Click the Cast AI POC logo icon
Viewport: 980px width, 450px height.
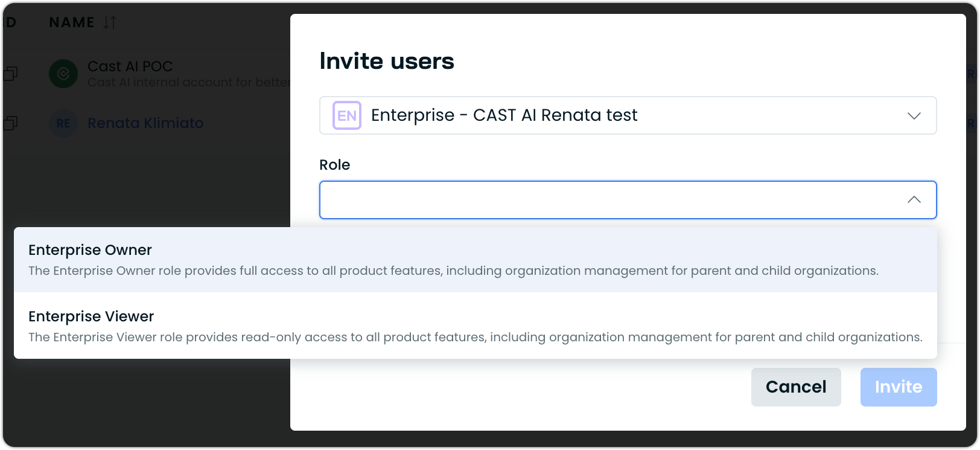click(63, 74)
